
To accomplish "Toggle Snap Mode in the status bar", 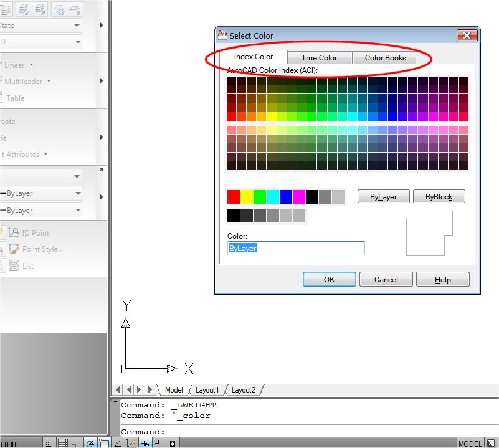I will 50,443.
